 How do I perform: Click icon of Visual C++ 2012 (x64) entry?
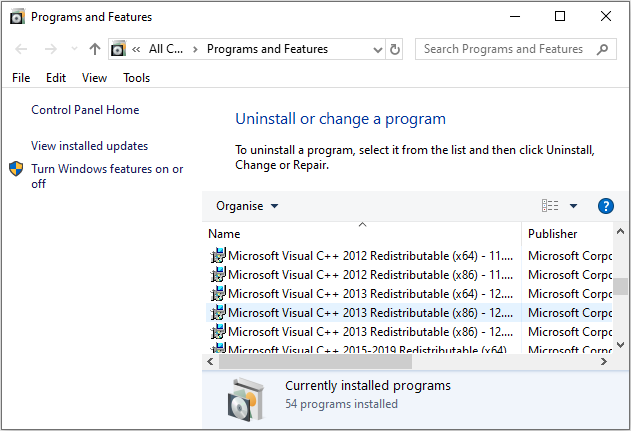(218, 256)
